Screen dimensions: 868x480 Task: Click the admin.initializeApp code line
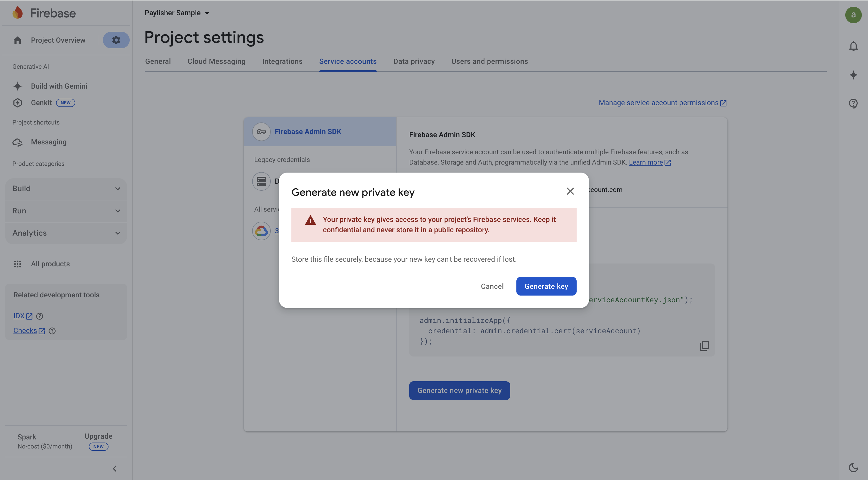pyautogui.click(x=465, y=321)
